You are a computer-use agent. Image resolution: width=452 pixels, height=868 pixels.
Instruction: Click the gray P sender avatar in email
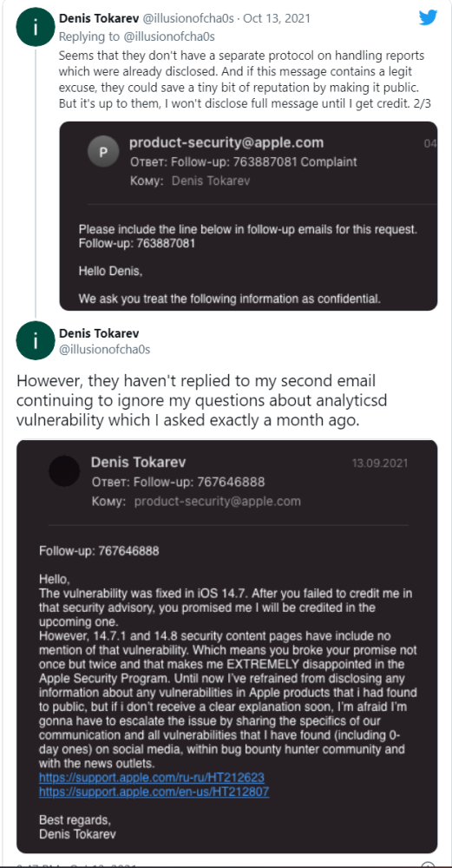[103, 152]
